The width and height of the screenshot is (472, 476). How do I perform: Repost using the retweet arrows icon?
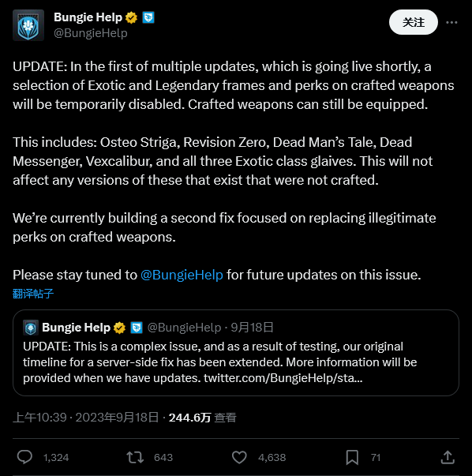coord(135,457)
